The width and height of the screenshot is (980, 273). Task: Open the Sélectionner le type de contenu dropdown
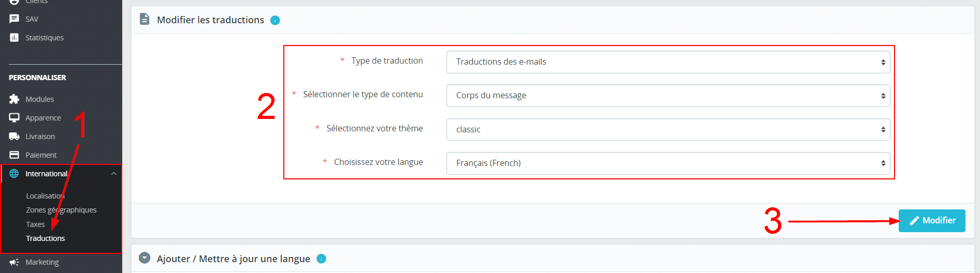pos(668,96)
